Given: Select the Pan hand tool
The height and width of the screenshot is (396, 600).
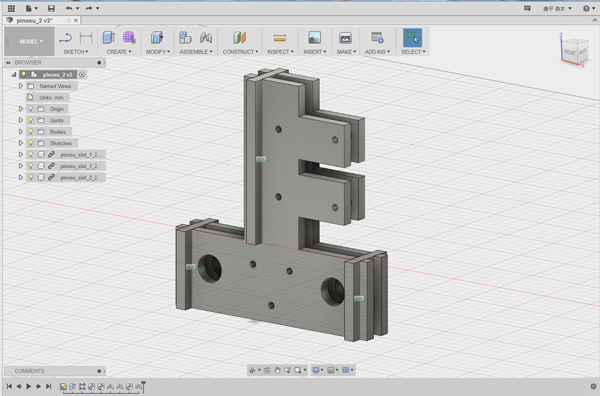Looking at the screenshot, I should pos(277,370).
